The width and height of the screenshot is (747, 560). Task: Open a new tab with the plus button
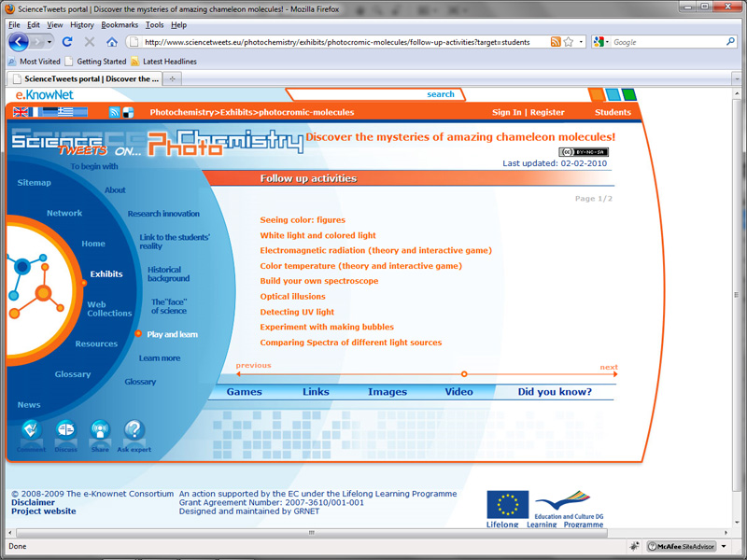(x=172, y=78)
